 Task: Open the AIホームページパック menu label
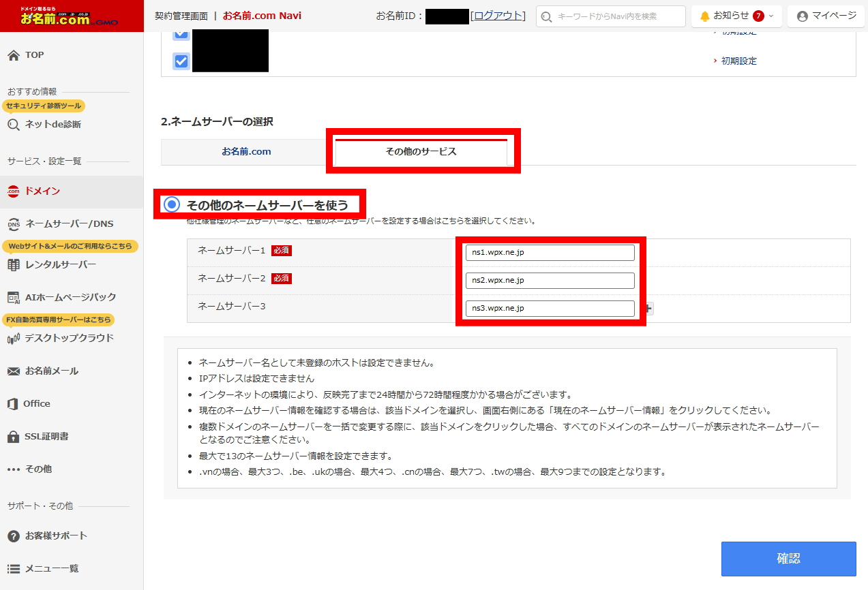(70, 298)
